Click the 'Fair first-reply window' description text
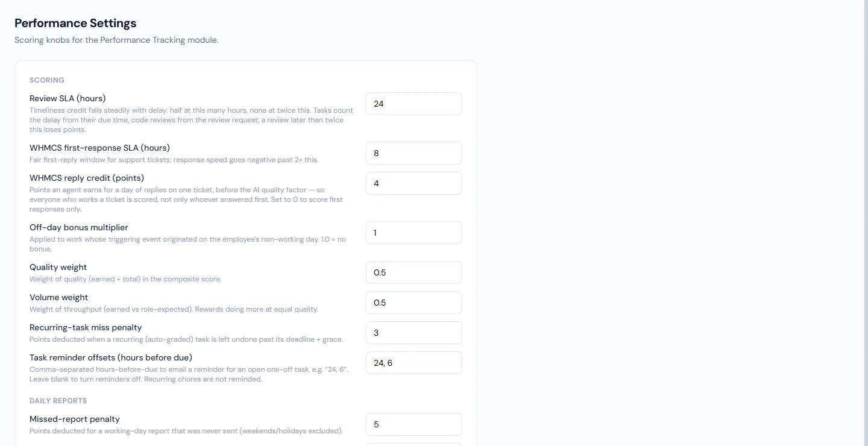This screenshot has height=446, width=868. click(174, 160)
